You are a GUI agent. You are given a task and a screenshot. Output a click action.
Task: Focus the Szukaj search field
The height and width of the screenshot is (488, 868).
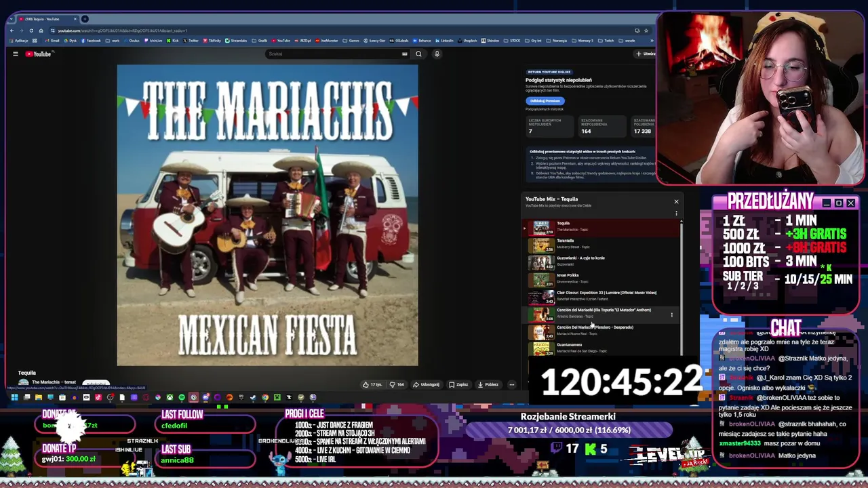(x=332, y=54)
